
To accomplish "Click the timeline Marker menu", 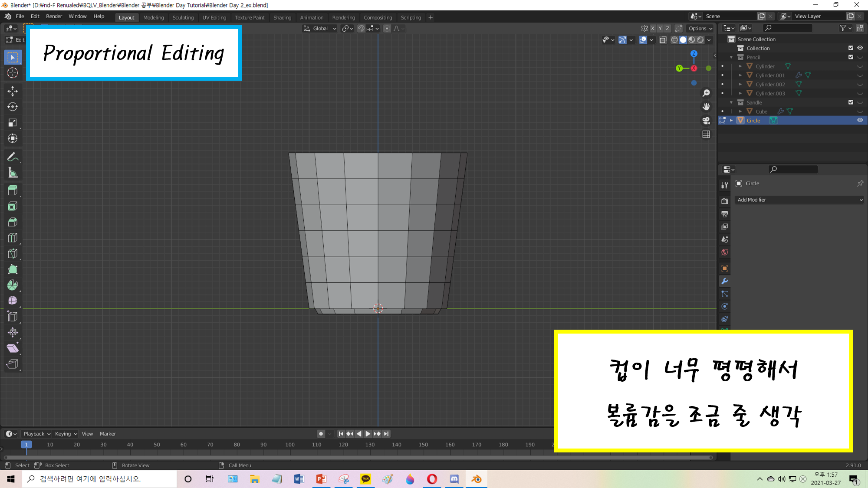I will 108,434.
